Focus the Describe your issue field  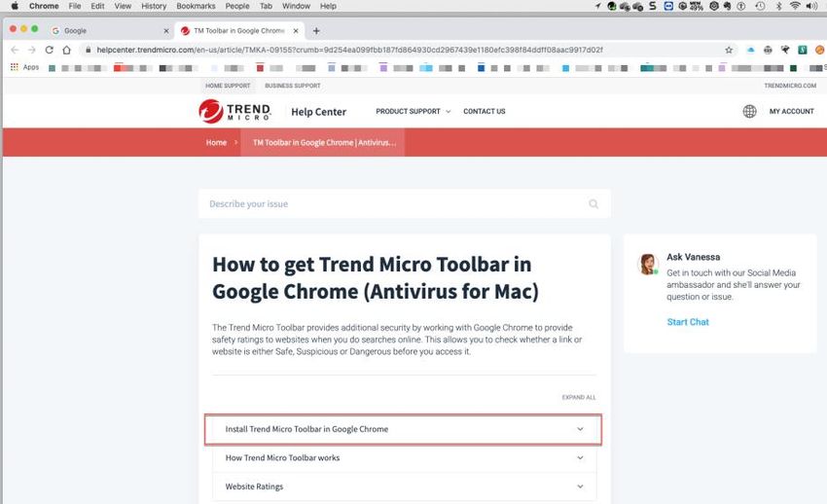[x=405, y=204]
